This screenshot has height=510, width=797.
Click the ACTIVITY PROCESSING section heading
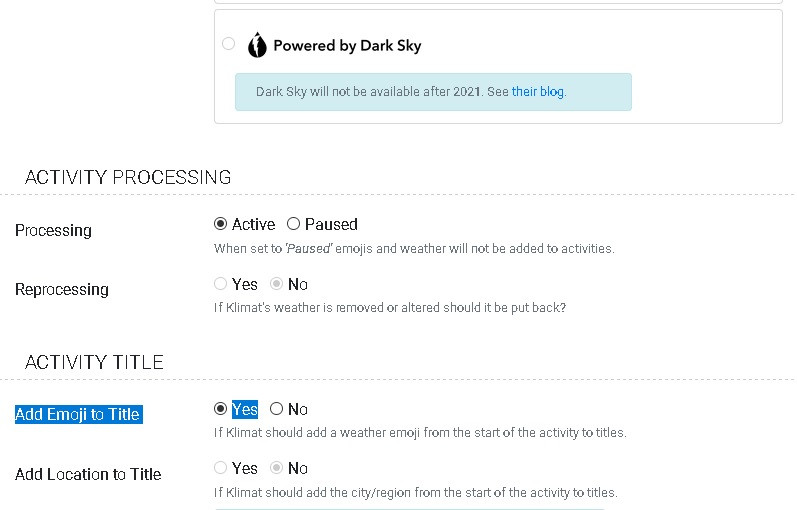click(128, 177)
